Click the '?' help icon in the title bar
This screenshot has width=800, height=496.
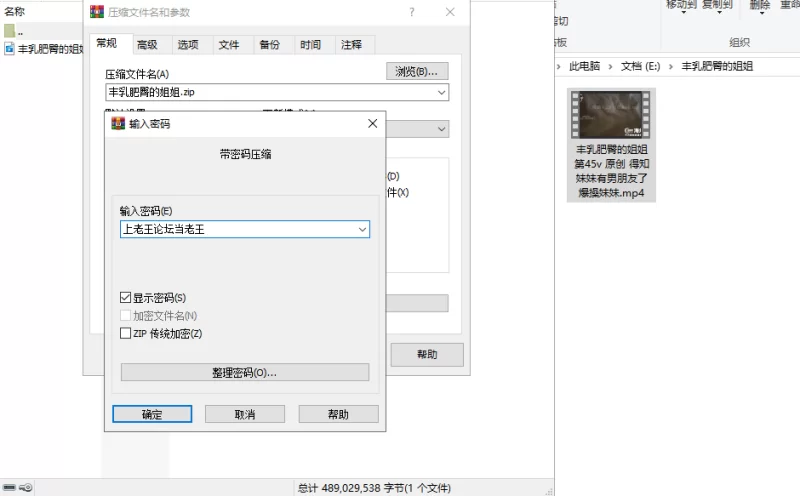pyautogui.click(x=411, y=12)
